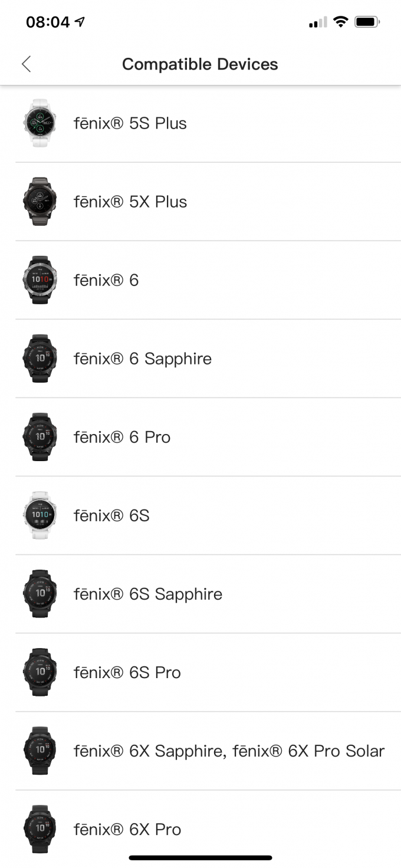Tap the fēnix 6S Pro watch icon
The width and height of the screenshot is (401, 868).
click(40, 672)
